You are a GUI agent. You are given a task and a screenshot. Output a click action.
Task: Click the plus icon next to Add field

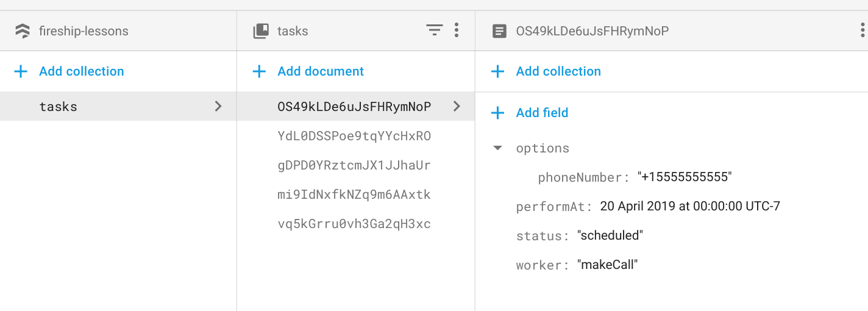(x=498, y=113)
